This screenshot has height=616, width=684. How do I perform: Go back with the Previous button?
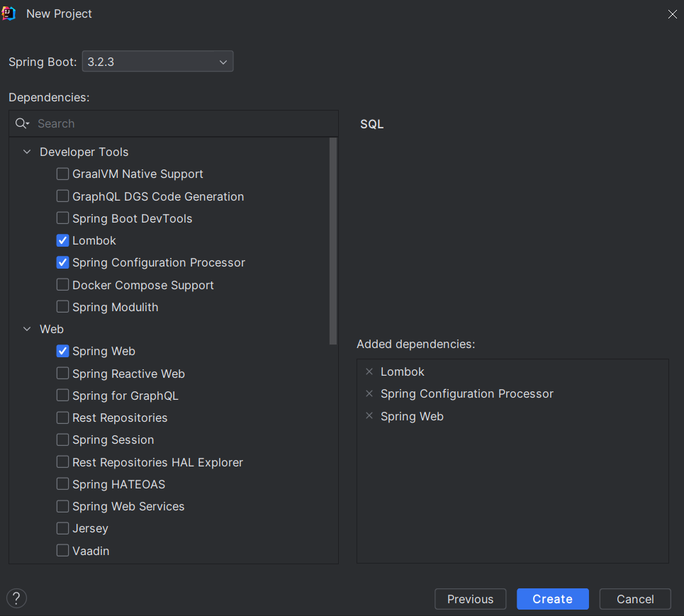(470, 599)
